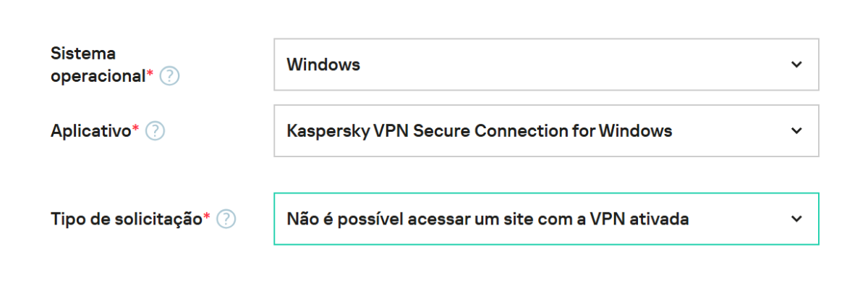Click red asterisk after 'solicitação'

pyautogui.click(x=207, y=217)
